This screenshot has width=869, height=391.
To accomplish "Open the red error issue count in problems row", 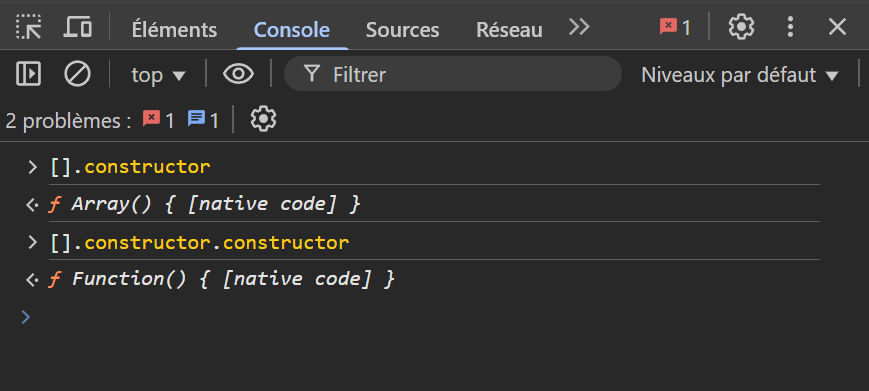I will 159,120.
